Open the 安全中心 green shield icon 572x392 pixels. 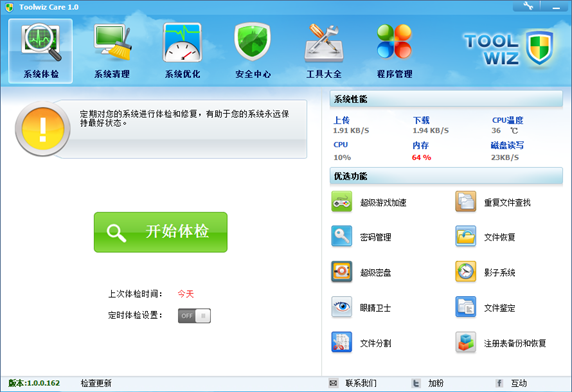pyautogui.click(x=252, y=42)
